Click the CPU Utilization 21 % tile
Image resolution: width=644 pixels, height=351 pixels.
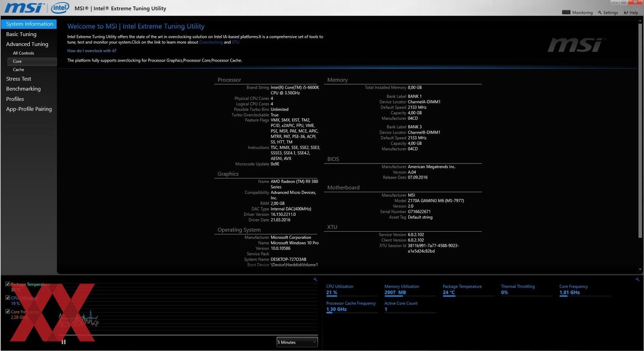pyautogui.click(x=352, y=290)
